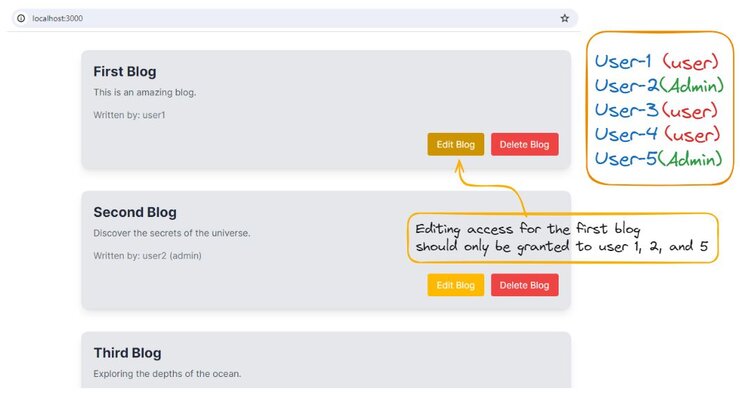Click User-5 (Admin) in the handwritten list
This screenshot has height=395, width=740.
(x=658, y=159)
